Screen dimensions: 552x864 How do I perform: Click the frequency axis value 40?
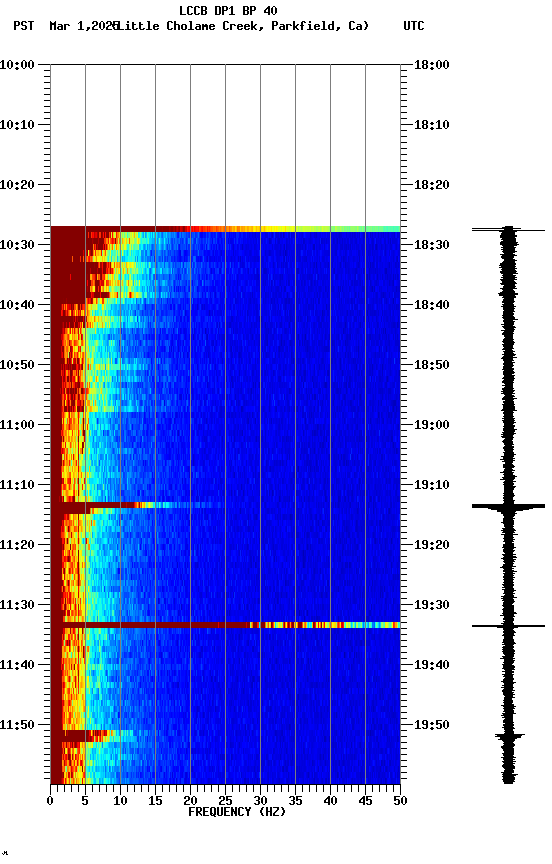point(330,801)
